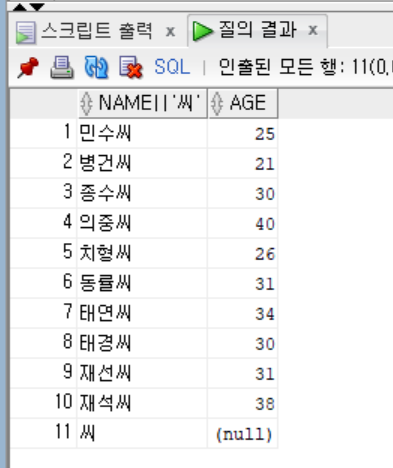This screenshot has height=468, width=393.
Task: Select row number 11 header
Action: (x=43, y=433)
